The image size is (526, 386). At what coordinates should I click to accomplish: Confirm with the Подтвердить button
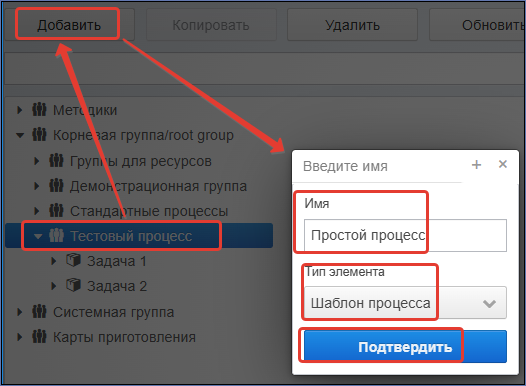(405, 347)
